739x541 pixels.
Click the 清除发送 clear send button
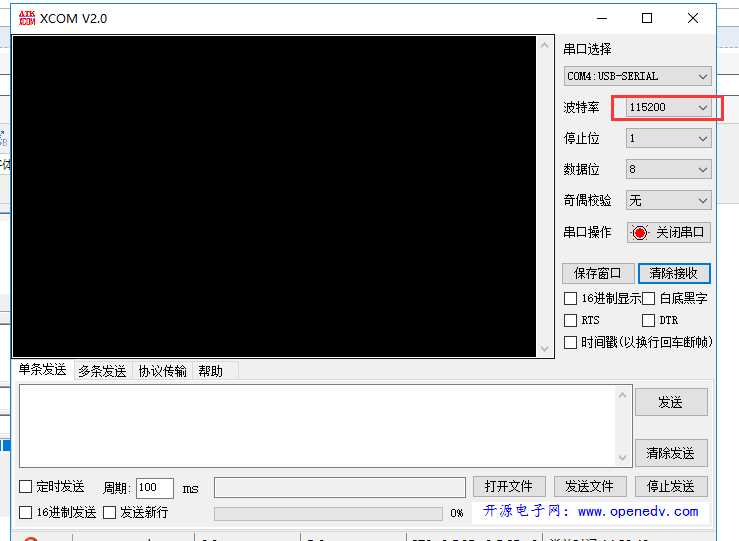coord(671,453)
